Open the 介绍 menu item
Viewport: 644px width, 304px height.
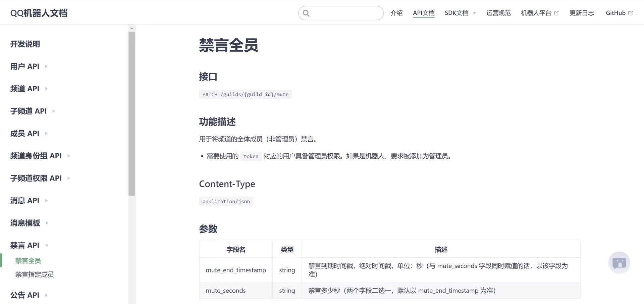coord(396,13)
